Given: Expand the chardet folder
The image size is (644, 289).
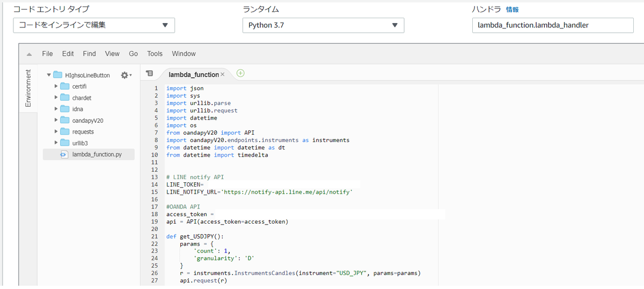Looking at the screenshot, I should (56, 98).
